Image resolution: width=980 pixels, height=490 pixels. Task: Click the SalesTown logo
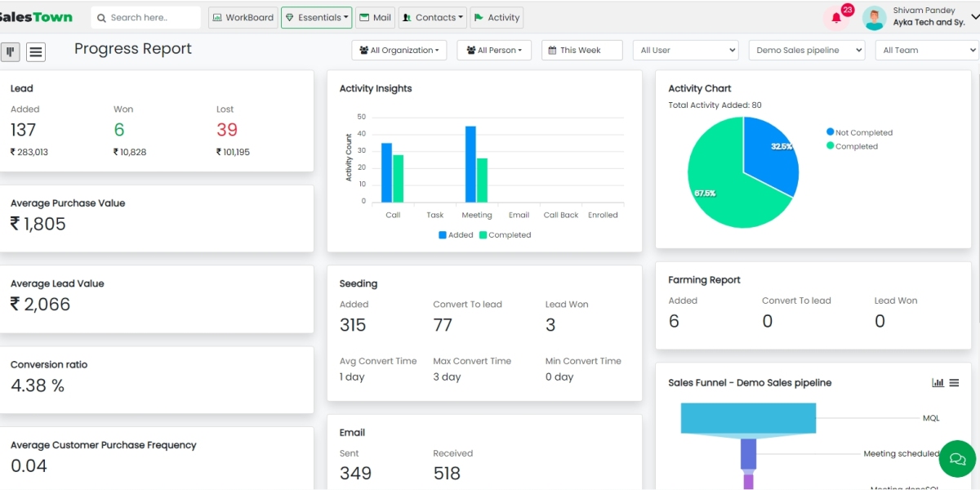click(36, 17)
